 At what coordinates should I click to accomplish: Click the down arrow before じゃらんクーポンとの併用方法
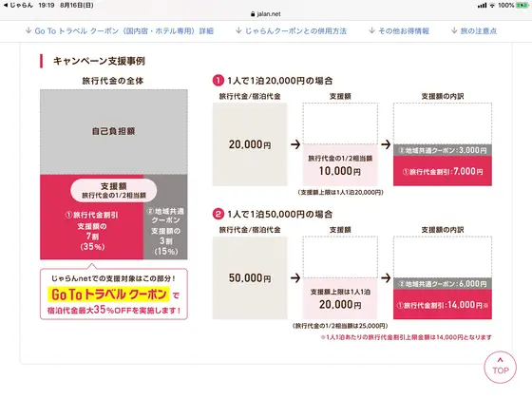(238, 30)
